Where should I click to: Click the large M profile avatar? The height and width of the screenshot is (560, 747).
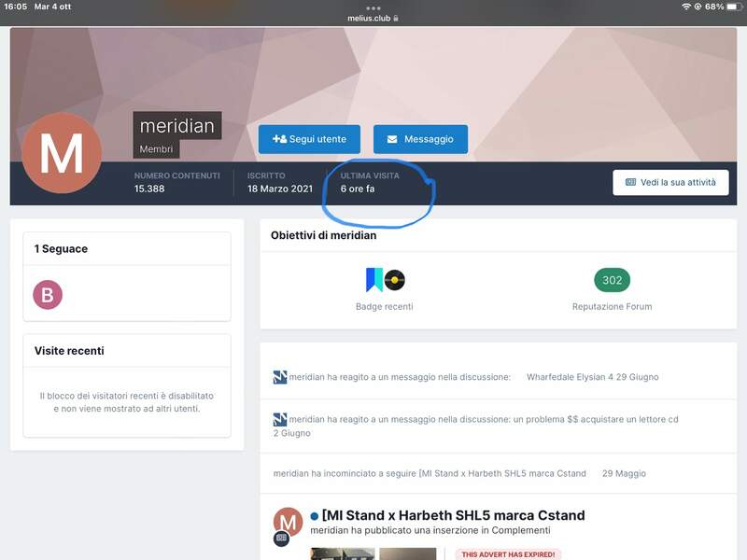62,153
